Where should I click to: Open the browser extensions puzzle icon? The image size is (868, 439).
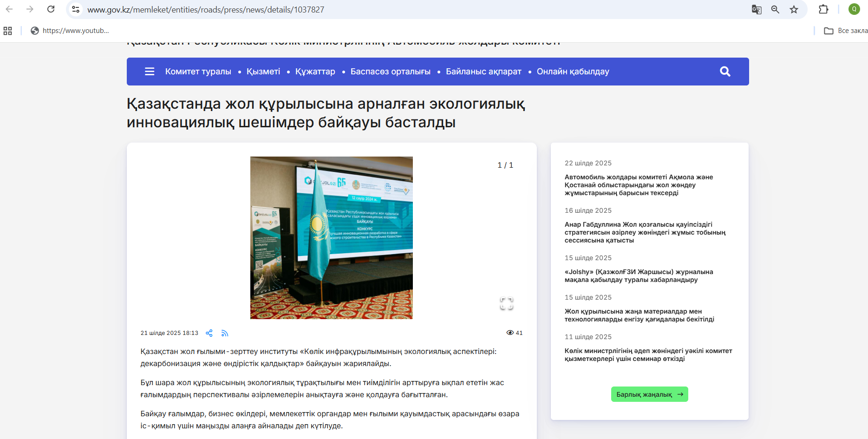point(823,9)
